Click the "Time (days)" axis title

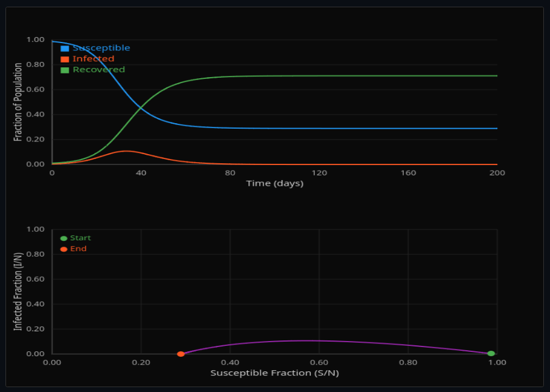click(274, 184)
